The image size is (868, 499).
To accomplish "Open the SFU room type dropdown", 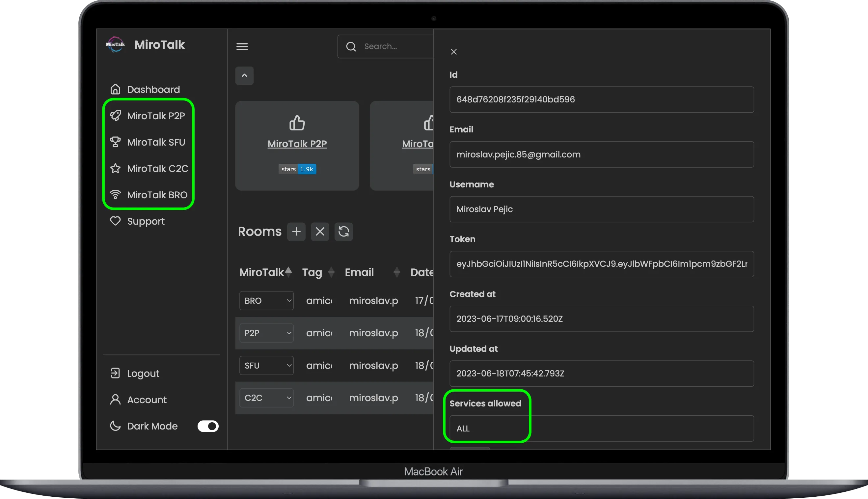I will [x=266, y=366].
